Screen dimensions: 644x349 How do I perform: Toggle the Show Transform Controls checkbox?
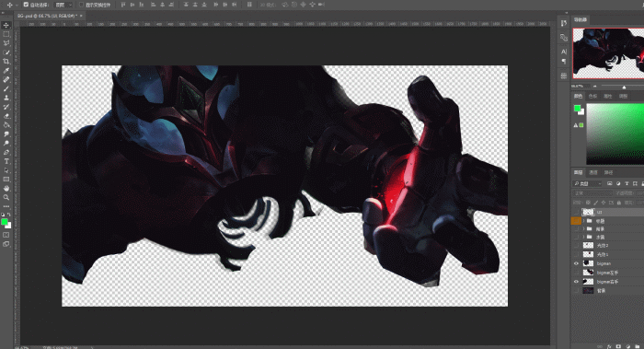click(81, 5)
